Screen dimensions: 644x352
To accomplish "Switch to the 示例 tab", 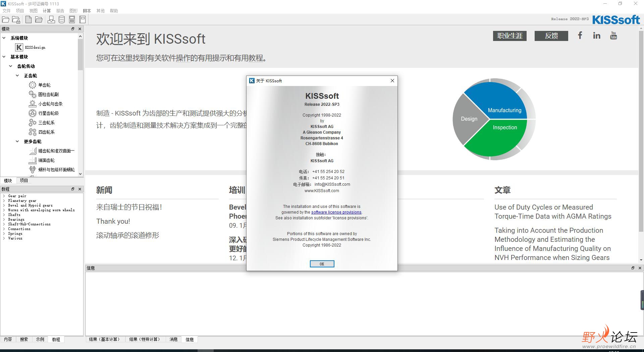I will 40,339.
